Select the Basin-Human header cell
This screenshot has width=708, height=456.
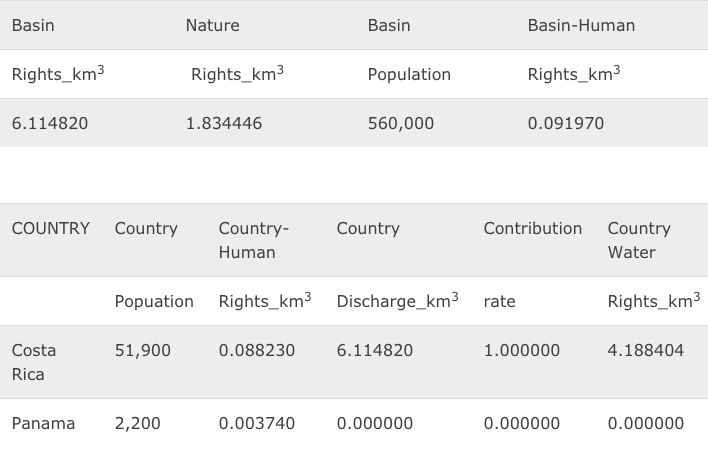pos(581,25)
